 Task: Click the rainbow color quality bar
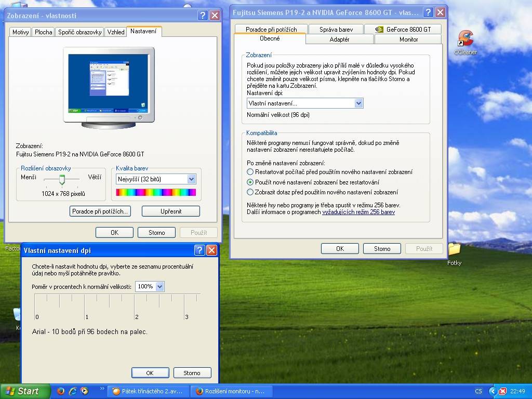pos(156,192)
